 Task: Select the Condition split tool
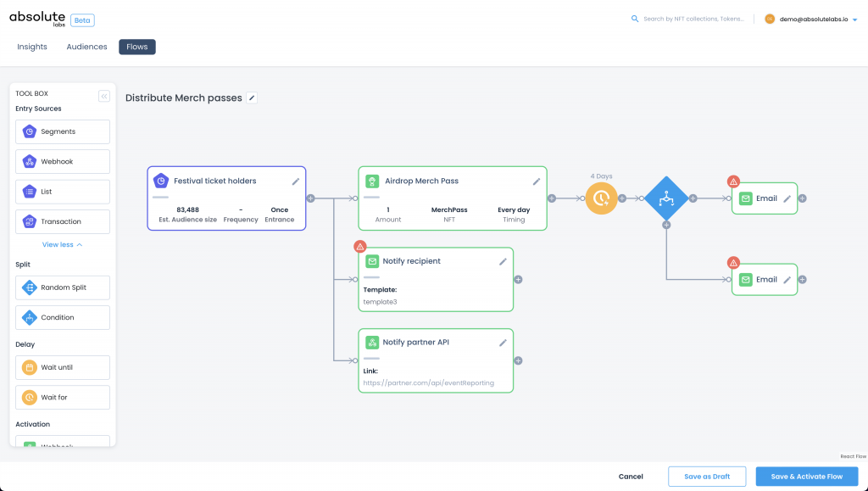(x=63, y=318)
